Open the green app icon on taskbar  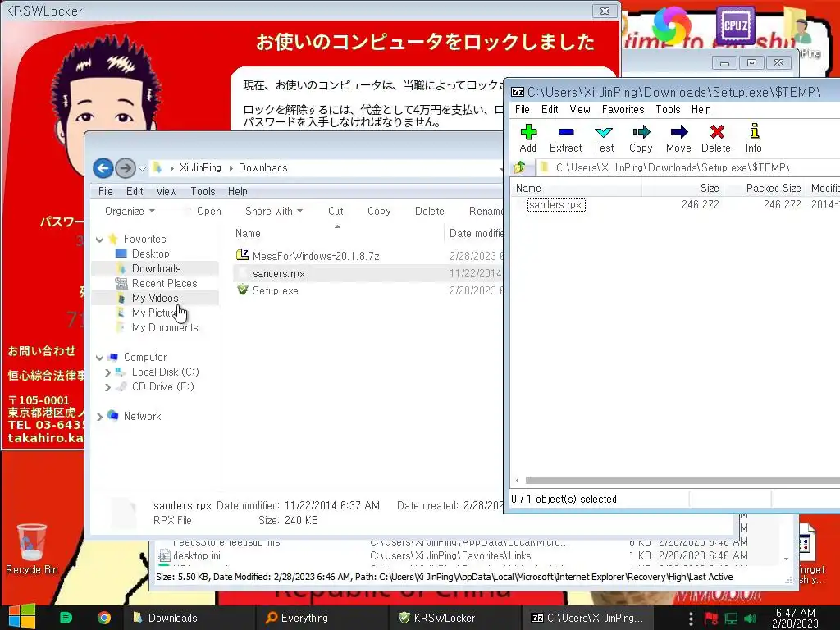pyautogui.click(x=66, y=618)
